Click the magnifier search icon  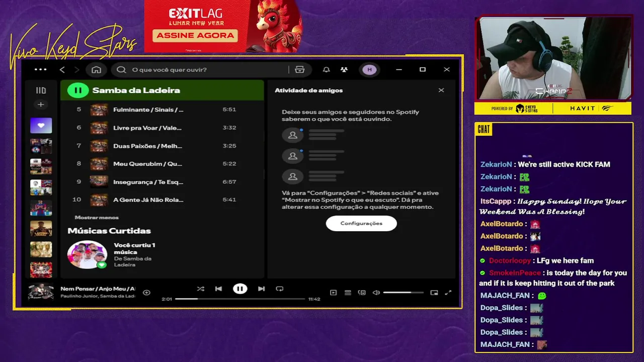pyautogui.click(x=121, y=70)
